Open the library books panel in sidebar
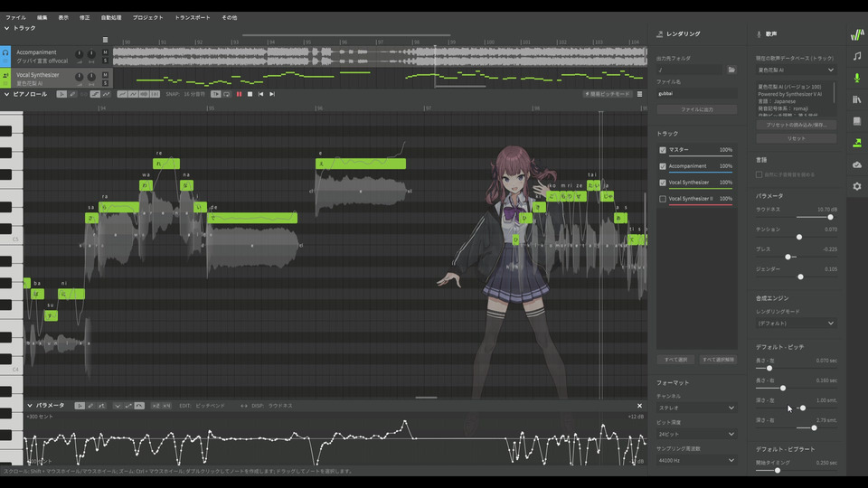This screenshot has width=868, height=488. click(856, 99)
